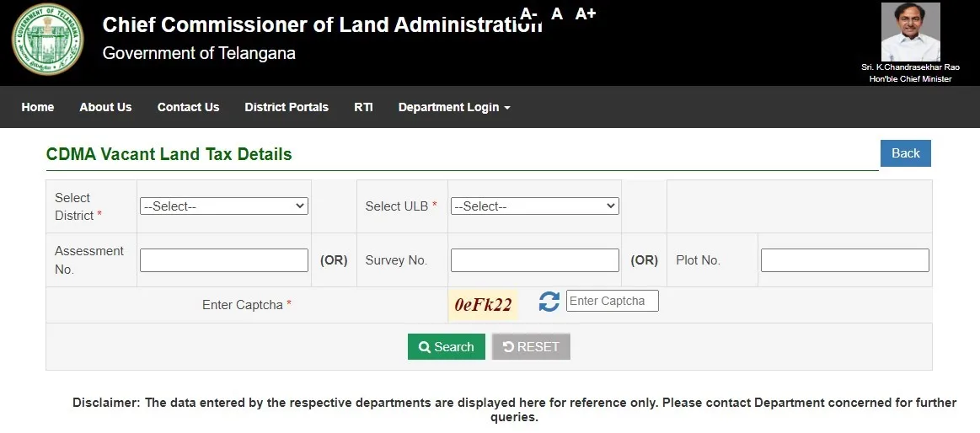The image size is (980, 433).
Task: Go to Home in navigation bar
Action: pyautogui.click(x=38, y=107)
